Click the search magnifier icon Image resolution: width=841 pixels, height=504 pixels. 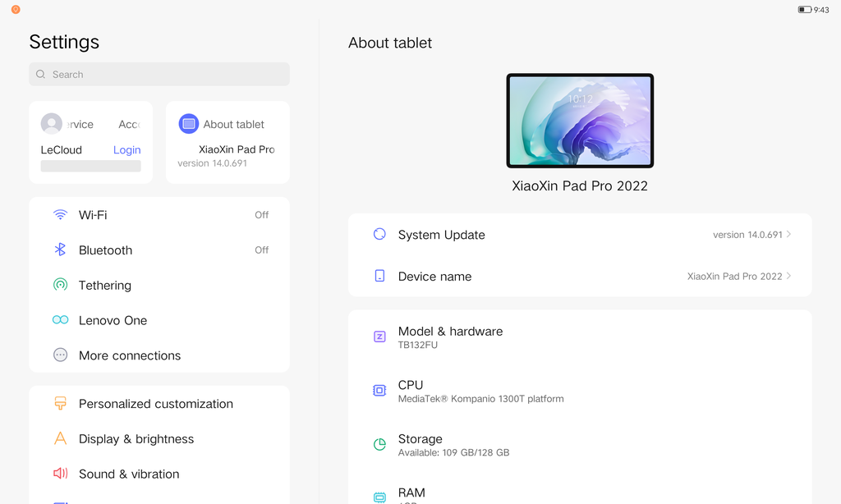pyautogui.click(x=41, y=74)
